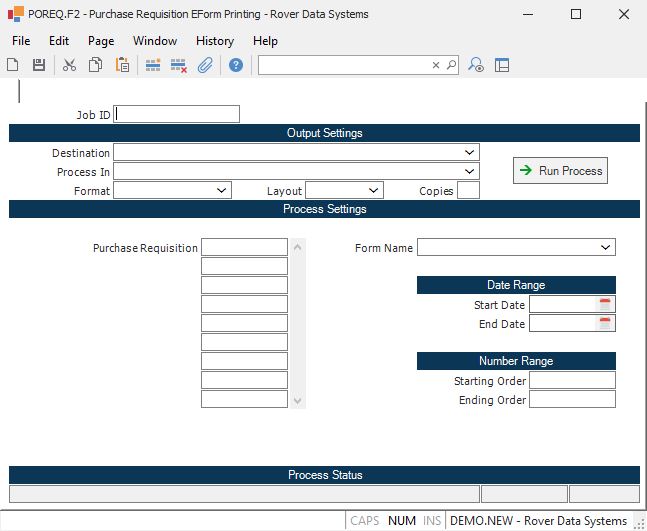Screen dimensions: 647x531
Task: Open the Process In dropdown
Action: tap(470, 172)
